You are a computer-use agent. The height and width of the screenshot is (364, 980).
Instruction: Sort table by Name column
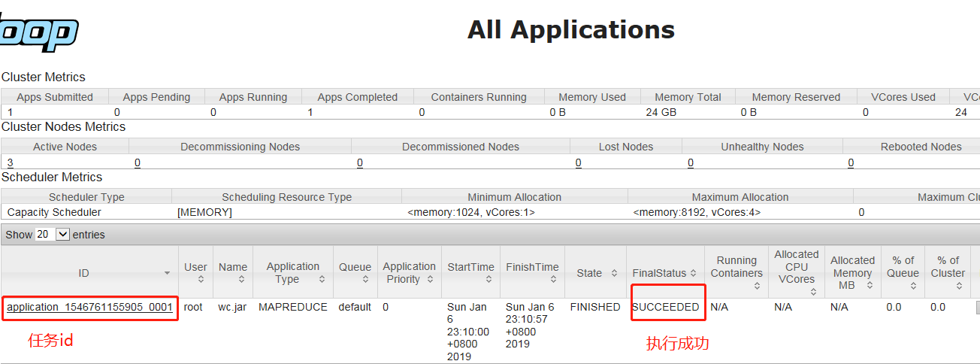(233, 273)
